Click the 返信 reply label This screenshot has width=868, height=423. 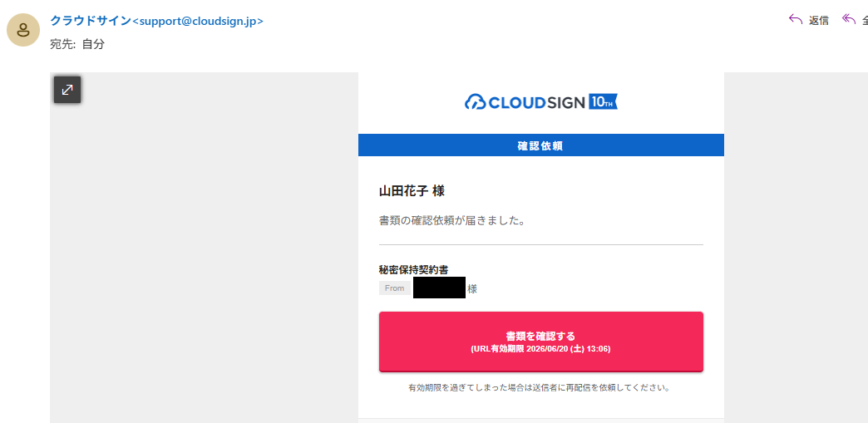[x=819, y=21]
